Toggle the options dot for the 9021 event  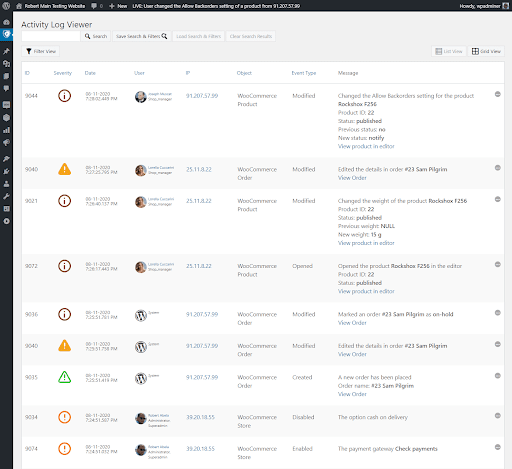(498, 199)
